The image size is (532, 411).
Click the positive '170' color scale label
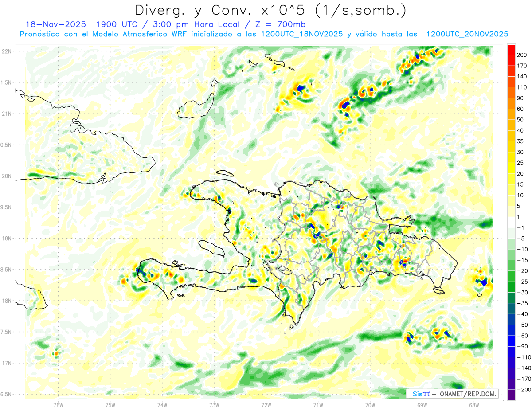click(522, 66)
